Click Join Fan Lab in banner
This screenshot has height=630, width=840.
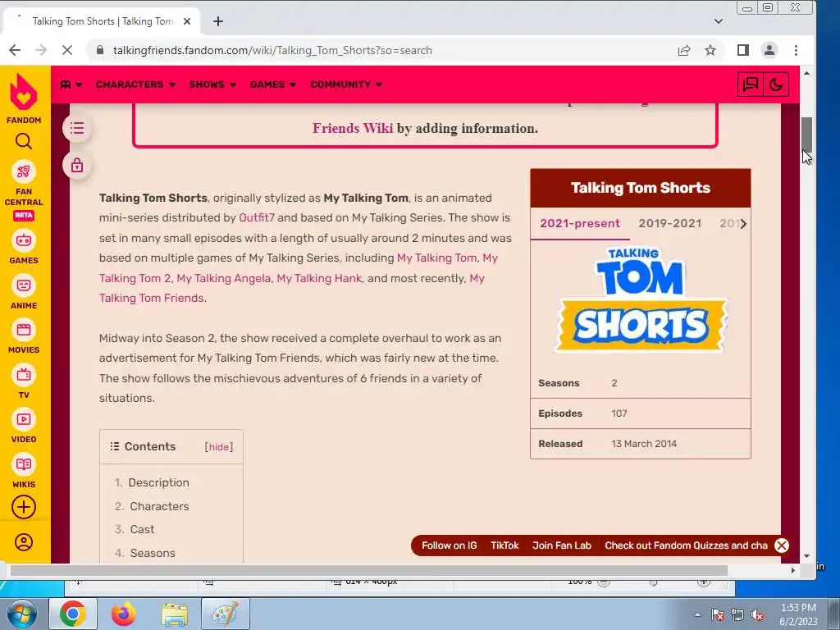click(x=561, y=546)
